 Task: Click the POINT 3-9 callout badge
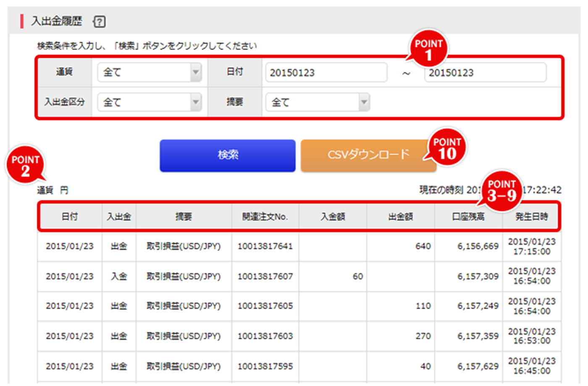pyautogui.click(x=502, y=189)
